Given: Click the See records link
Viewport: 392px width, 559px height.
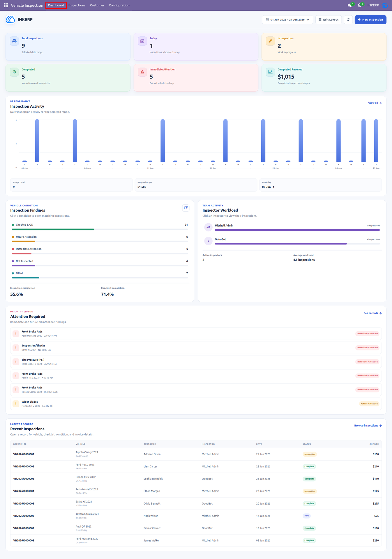Looking at the screenshot, I should [372, 313].
